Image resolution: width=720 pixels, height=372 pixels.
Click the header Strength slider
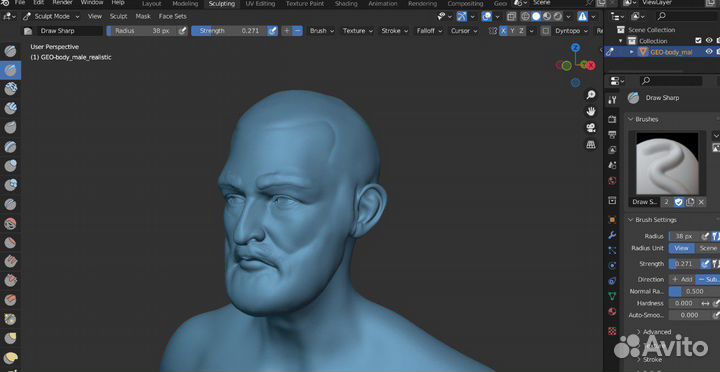pyautogui.click(x=229, y=31)
